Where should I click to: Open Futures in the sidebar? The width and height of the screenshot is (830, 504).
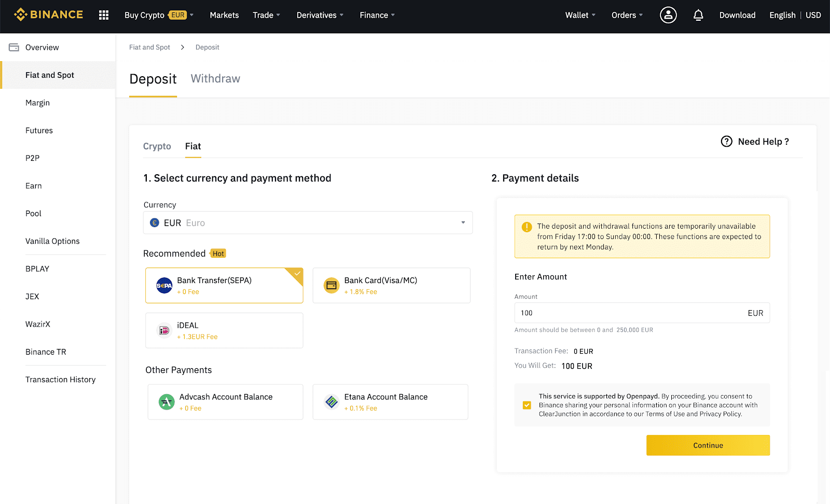pyautogui.click(x=39, y=131)
